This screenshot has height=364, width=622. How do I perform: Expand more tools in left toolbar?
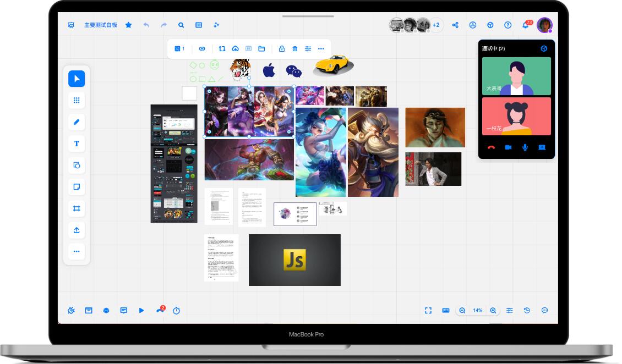click(77, 251)
